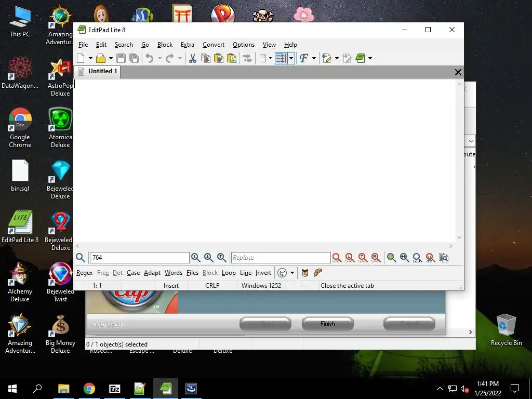Screen dimensions: 532x399
Task: Toggle the Regex search option
Action: 85,273
